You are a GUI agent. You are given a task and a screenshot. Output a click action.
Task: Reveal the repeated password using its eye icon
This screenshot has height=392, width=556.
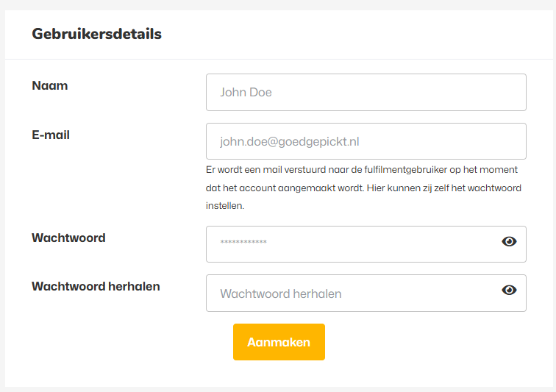[x=509, y=291]
